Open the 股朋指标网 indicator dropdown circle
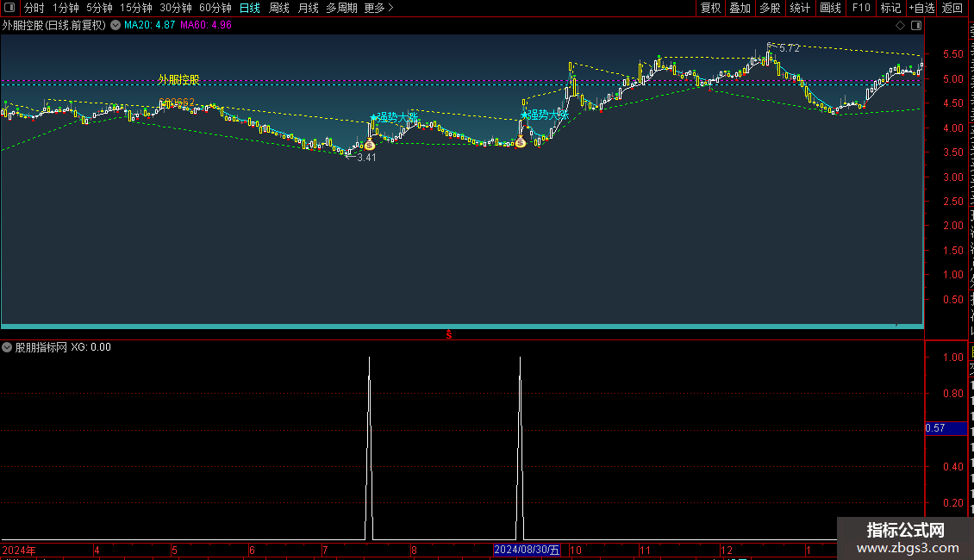 (7, 347)
